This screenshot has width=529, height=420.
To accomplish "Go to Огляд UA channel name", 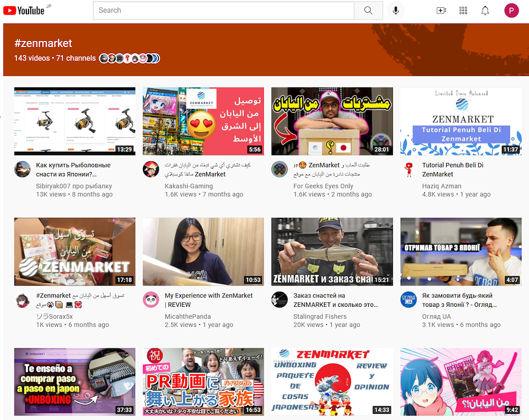I will pyautogui.click(x=436, y=316).
